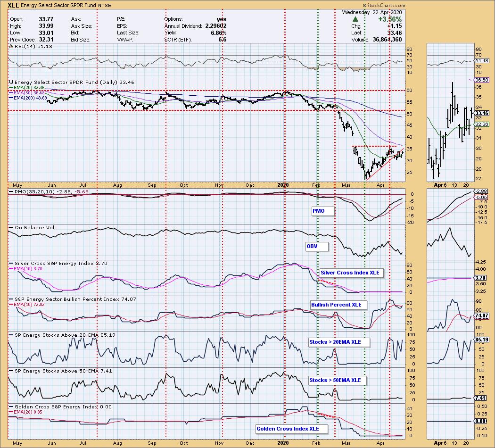Click the 36.68 EMA tag in the zoom panel
This screenshot has width=495, height=448.
[x=481, y=80]
